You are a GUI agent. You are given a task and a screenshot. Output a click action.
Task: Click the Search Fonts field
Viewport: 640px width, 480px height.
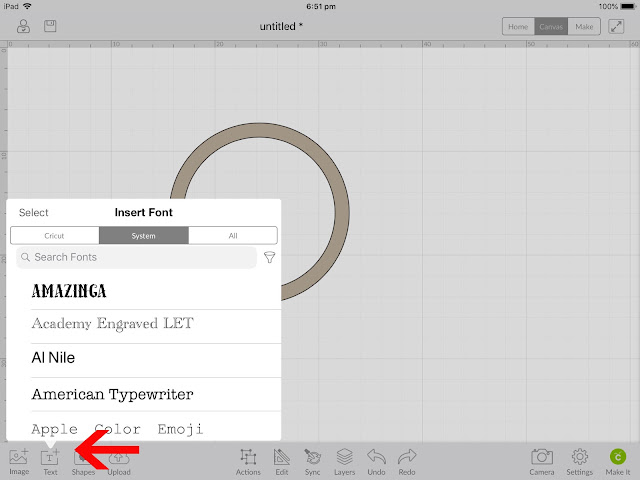[136, 257]
